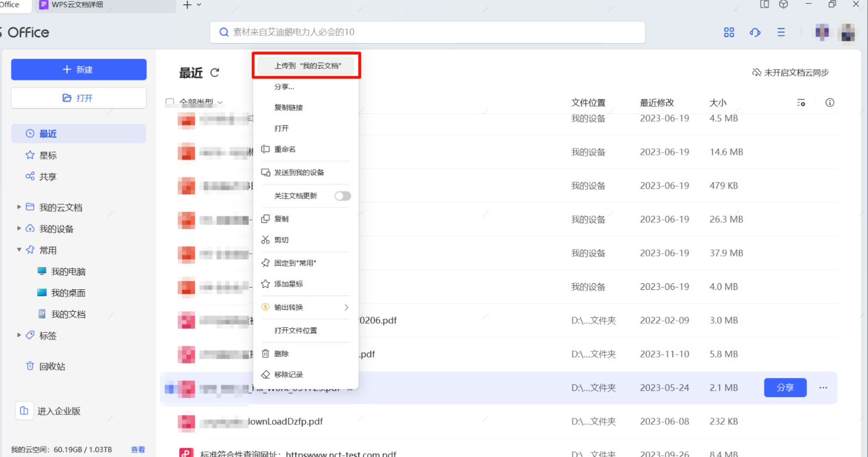The height and width of the screenshot is (457, 868).
Task: Choose 重命名 from the context menu
Action: (x=285, y=150)
